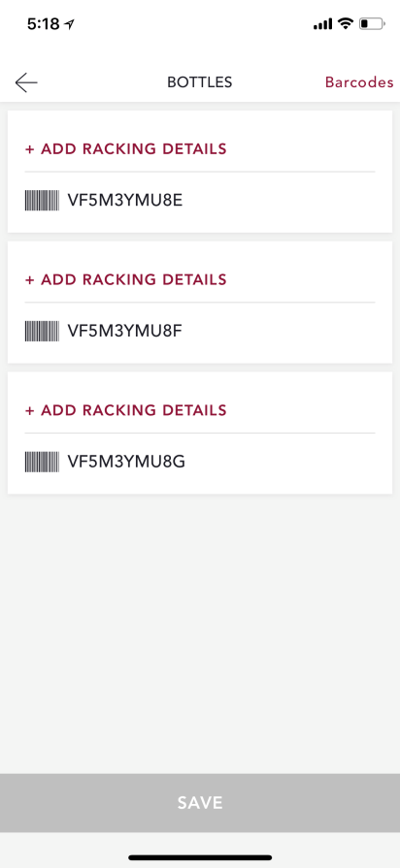
Task: Tap empty area below the bottle cards
Action: pyautogui.click(x=200, y=631)
